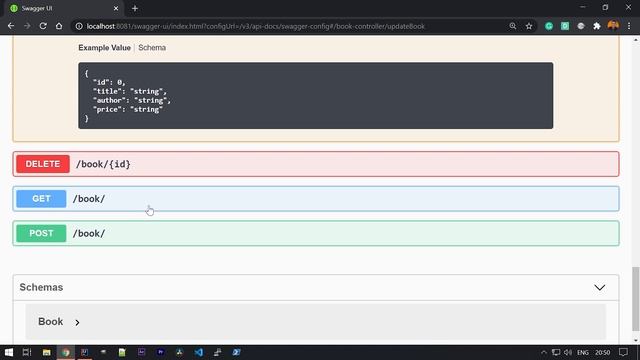Screen dimensions: 640x360
Task: Expand the DELETE /book/{id} operation
Action: pos(316,164)
